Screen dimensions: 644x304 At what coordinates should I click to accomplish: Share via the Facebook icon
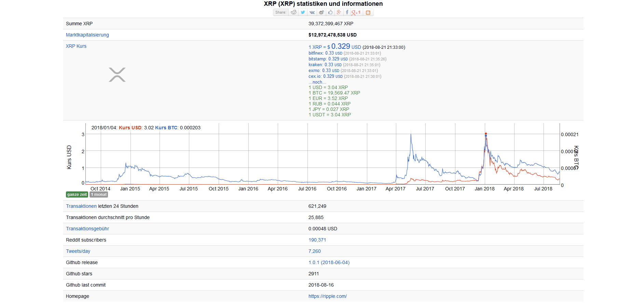pyautogui.click(x=347, y=12)
